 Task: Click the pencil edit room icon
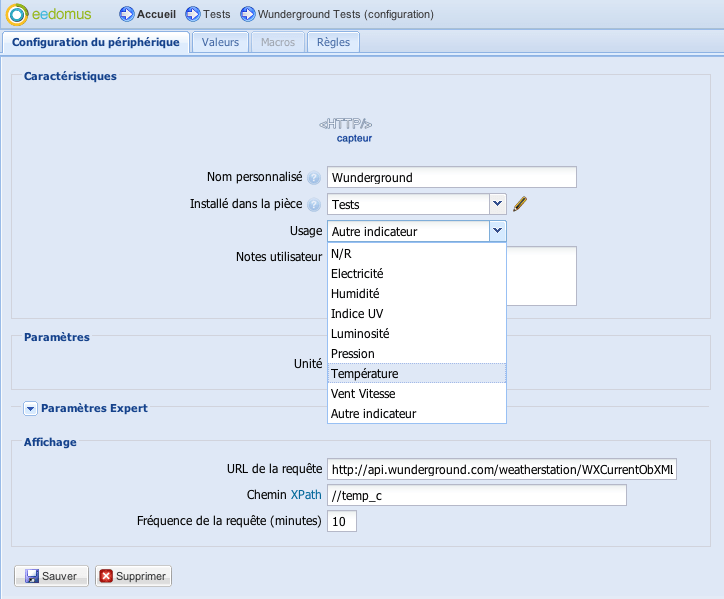[x=520, y=204]
